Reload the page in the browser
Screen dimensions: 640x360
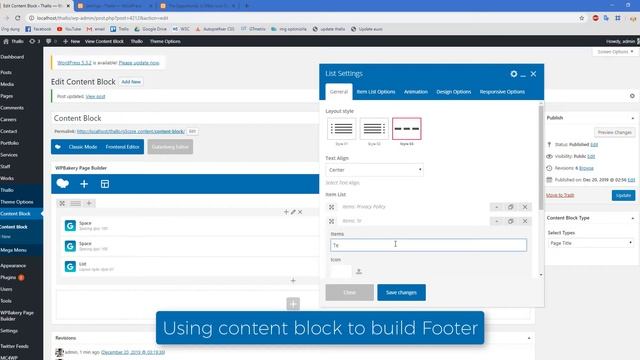tap(18, 18)
